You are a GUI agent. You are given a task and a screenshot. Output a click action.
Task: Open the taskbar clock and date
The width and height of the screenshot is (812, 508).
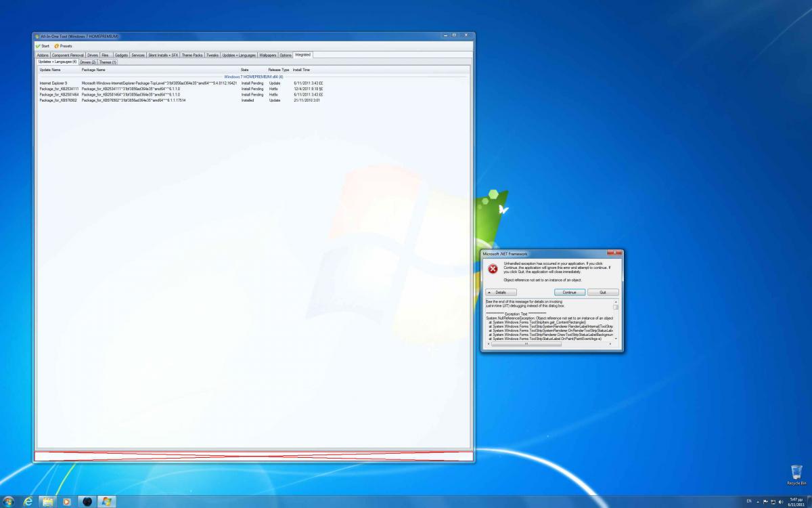(796, 501)
